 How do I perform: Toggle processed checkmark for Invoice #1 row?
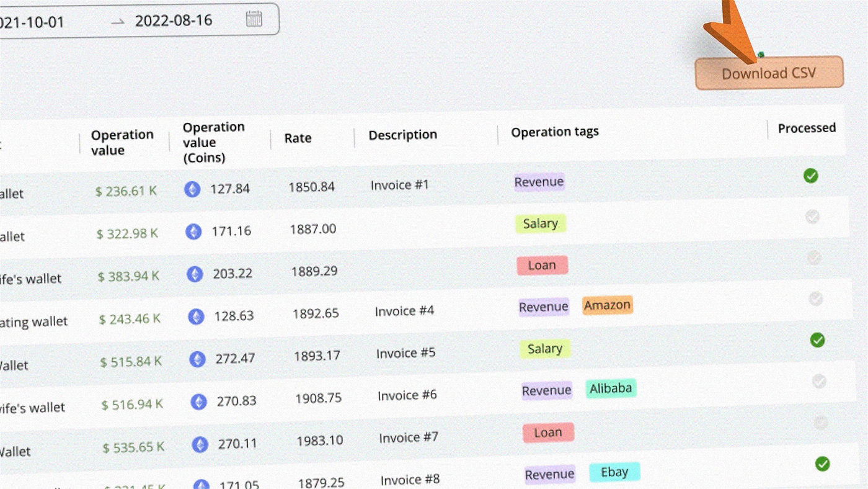point(810,176)
